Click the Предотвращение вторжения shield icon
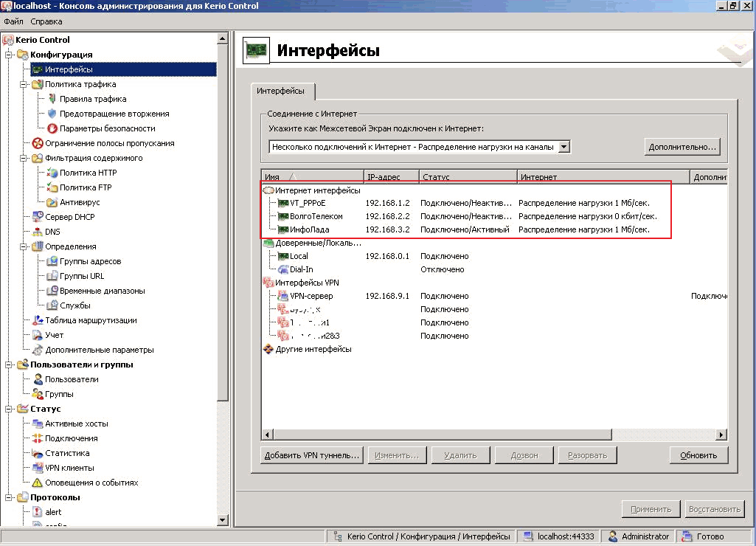The width and height of the screenshot is (756, 546). 52,114
